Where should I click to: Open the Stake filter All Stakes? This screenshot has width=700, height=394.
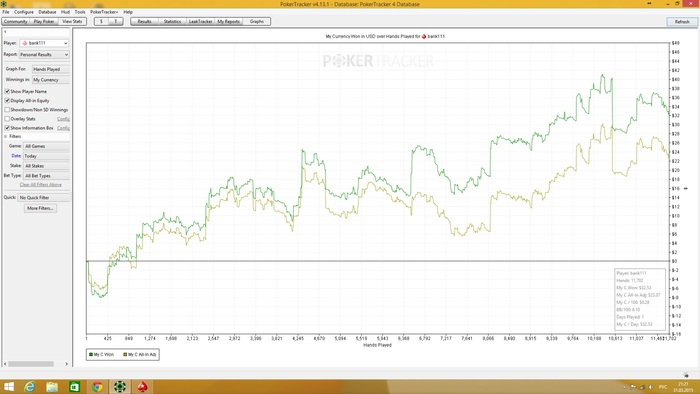(46, 166)
